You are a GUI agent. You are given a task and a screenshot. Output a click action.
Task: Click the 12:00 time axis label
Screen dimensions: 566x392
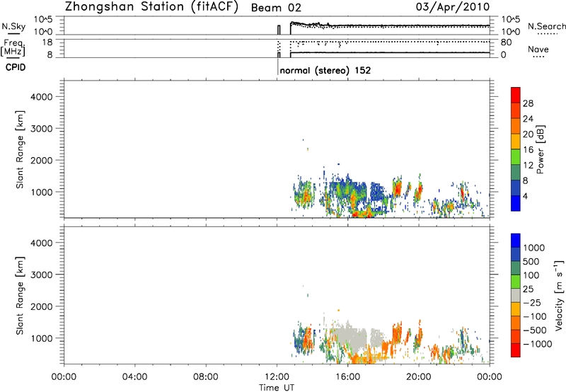click(277, 377)
